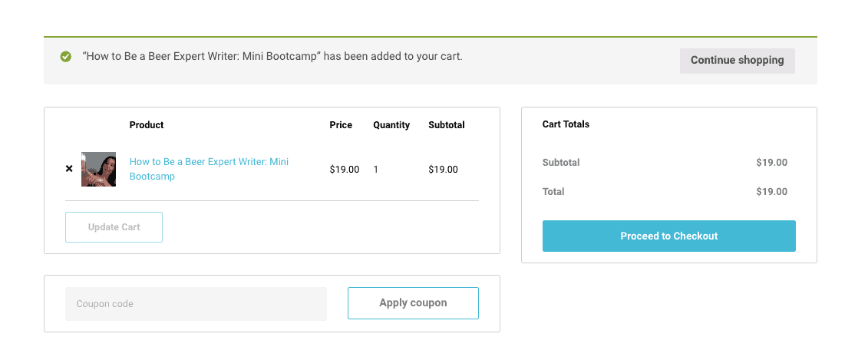
Task: Click the Total amount in Cart Totals
Action: click(771, 192)
